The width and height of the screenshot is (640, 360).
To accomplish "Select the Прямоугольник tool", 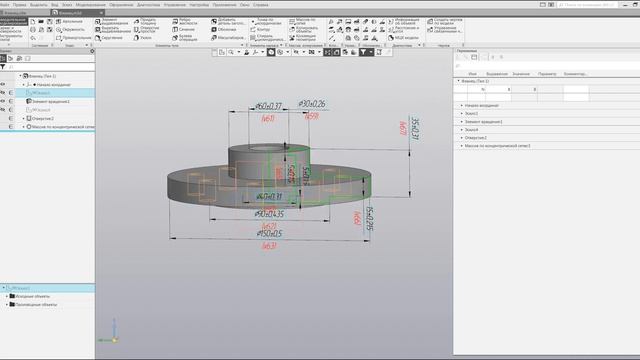I will tap(73, 38).
